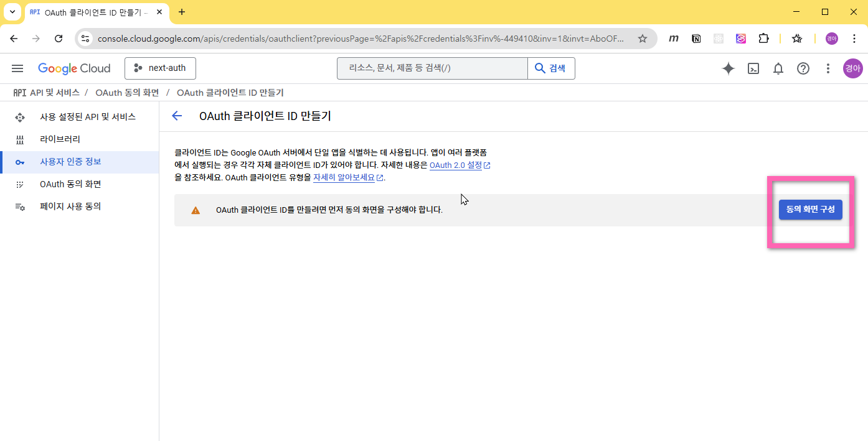Open the Google Cloud hamburger navigation menu

coord(17,68)
